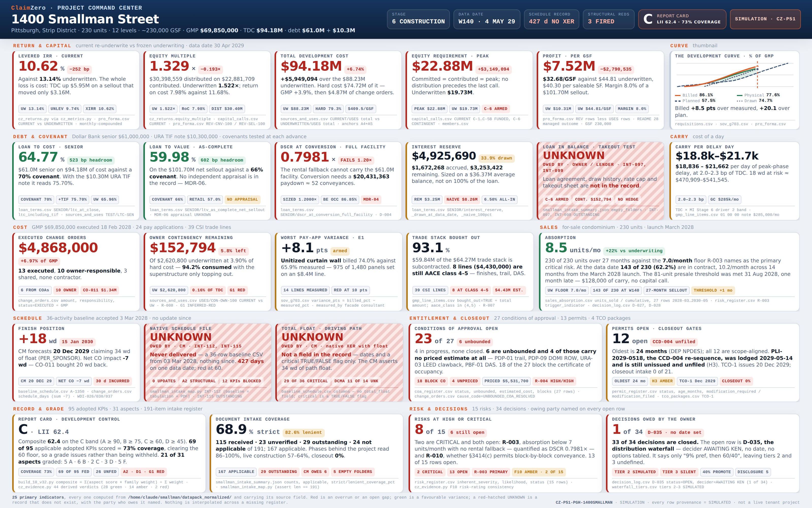Select the STRUCTURAL REDS 3 FIRED pill
This screenshot has height=508, width=812.
click(608, 19)
